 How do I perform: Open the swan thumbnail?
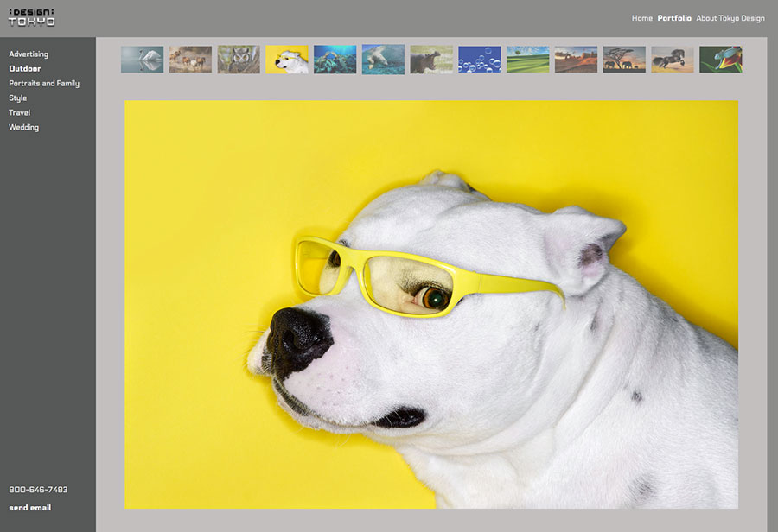142,60
